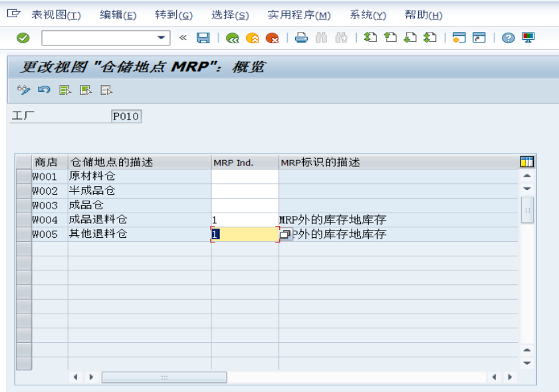Click the Create New Session icon
Viewport: 559px width, 392px height.
click(459, 37)
